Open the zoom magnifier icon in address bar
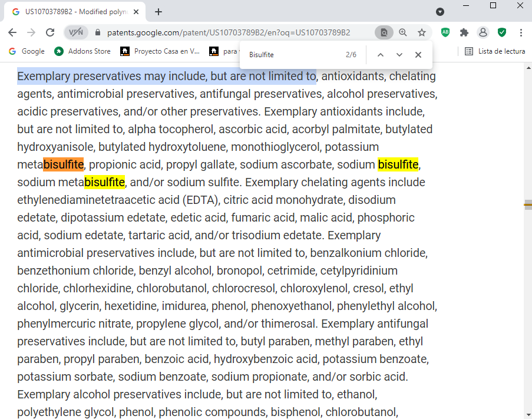The height and width of the screenshot is (419, 532). pos(403,32)
